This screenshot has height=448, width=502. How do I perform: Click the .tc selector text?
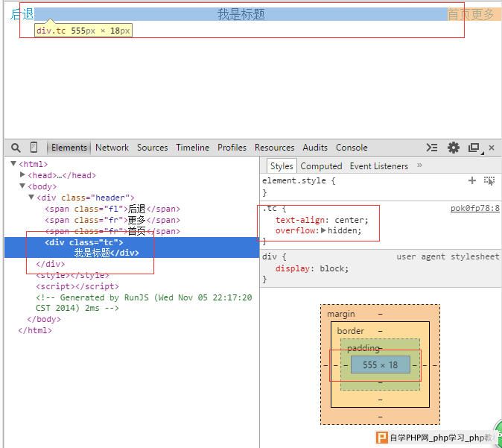(270, 208)
